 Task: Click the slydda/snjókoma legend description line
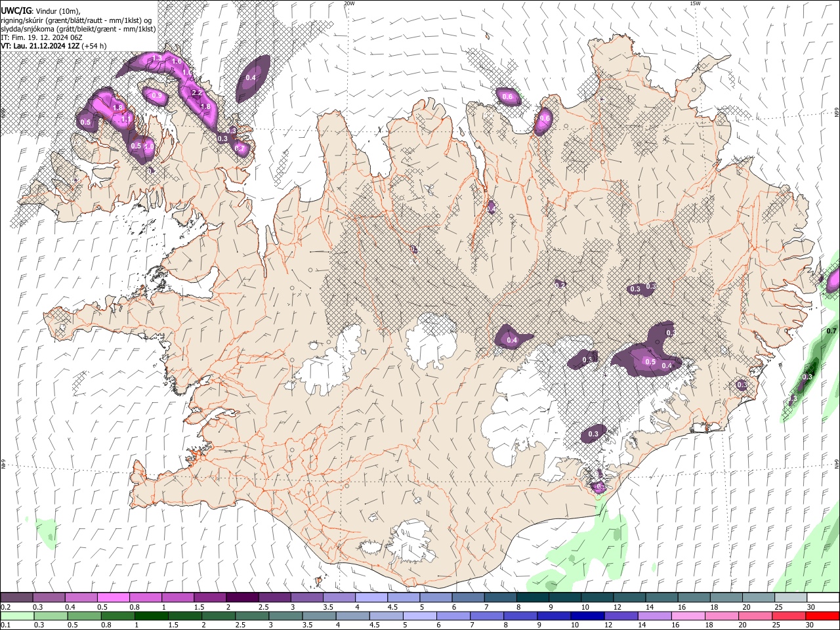click(x=78, y=29)
